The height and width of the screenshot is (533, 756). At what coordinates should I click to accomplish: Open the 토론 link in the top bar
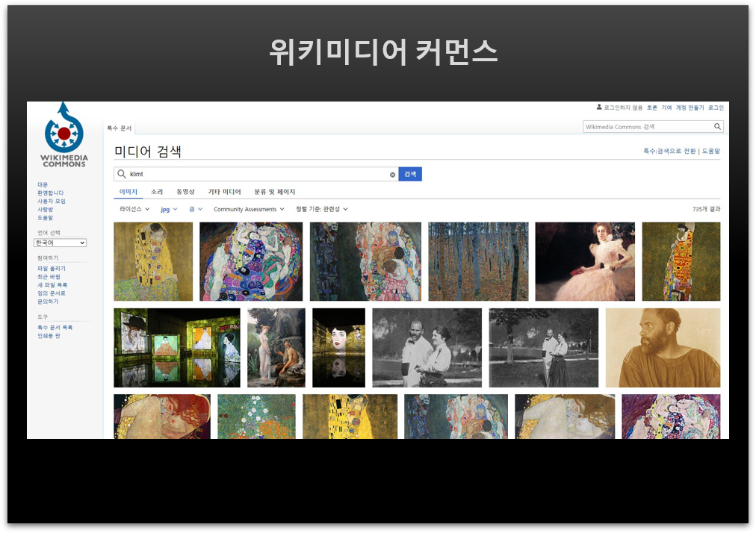652,108
